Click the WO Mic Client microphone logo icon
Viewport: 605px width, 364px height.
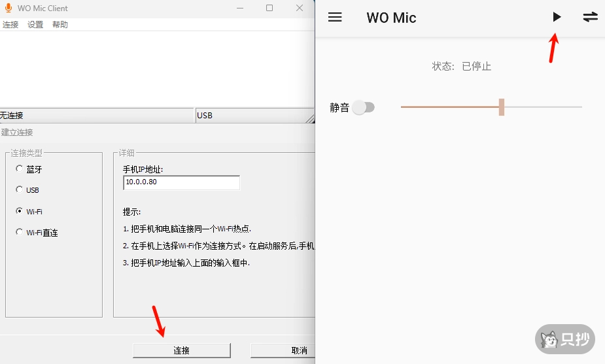point(8,8)
